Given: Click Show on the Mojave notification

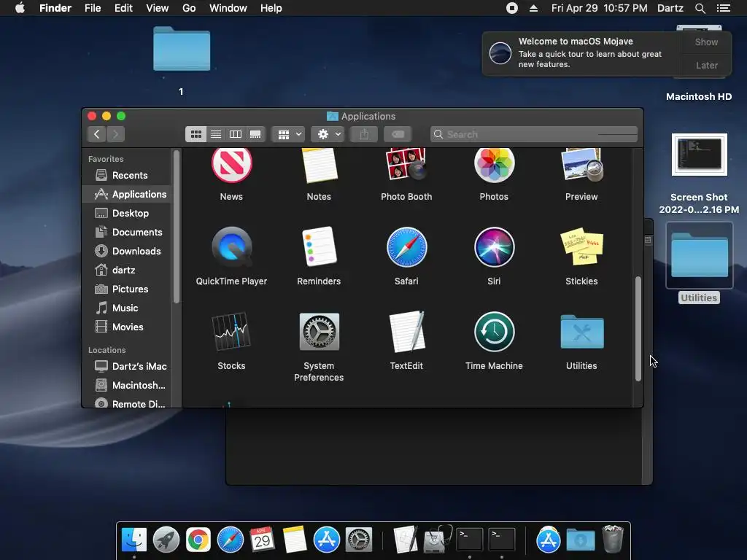Looking at the screenshot, I should tap(706, 42).
